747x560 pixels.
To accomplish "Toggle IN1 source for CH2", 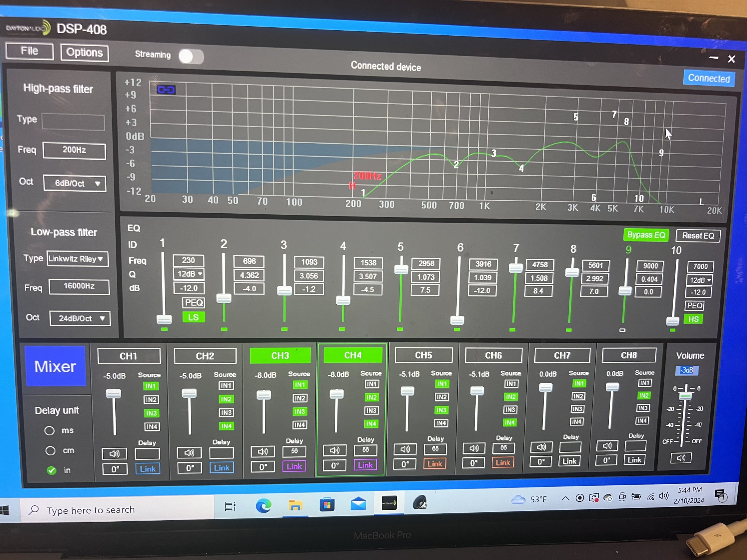I will tap(226, 385).
